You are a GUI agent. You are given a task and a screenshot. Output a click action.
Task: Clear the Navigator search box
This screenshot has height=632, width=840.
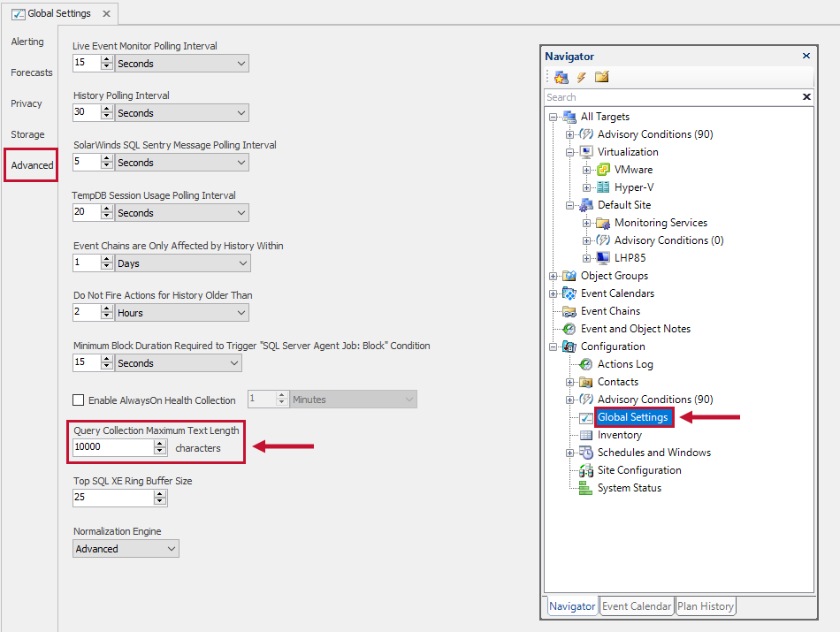pos(806,96)
